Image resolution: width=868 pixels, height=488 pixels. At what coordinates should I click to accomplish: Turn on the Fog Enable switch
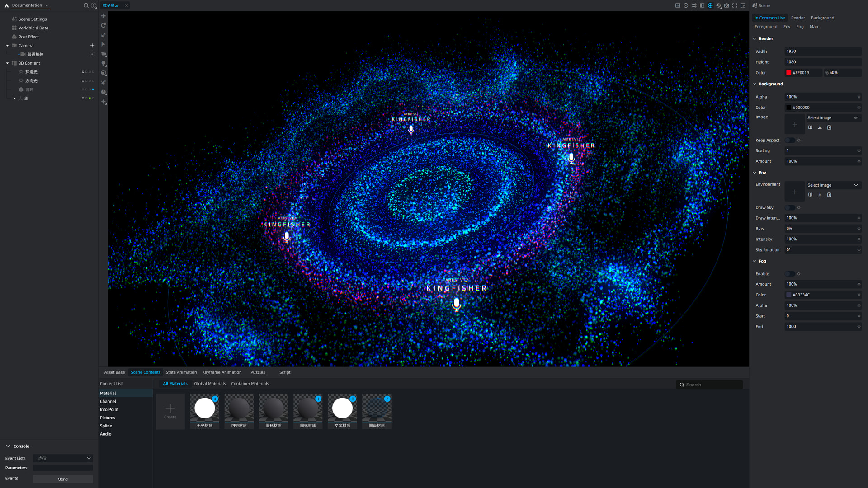click(790, 274)
